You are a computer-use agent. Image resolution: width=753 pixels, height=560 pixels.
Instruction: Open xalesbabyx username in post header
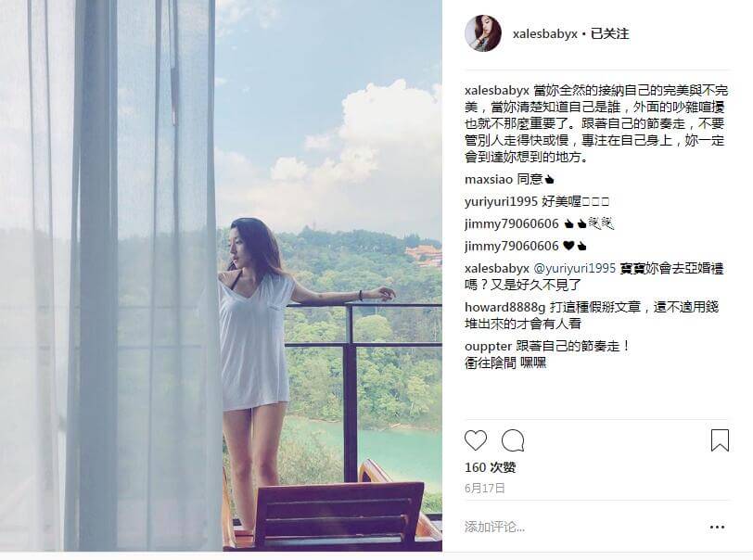[x=545, y=34]
